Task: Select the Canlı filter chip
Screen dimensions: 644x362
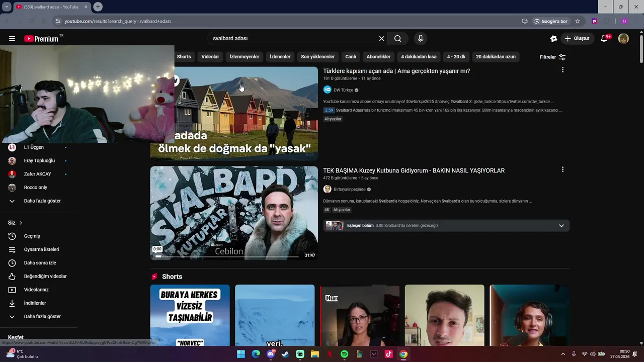Action: [351, 57]
